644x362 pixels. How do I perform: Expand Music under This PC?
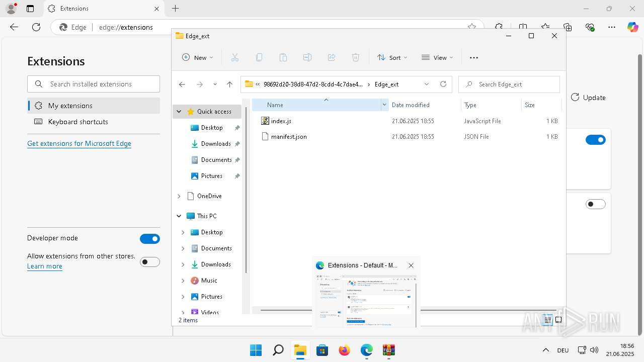point(183,281)
